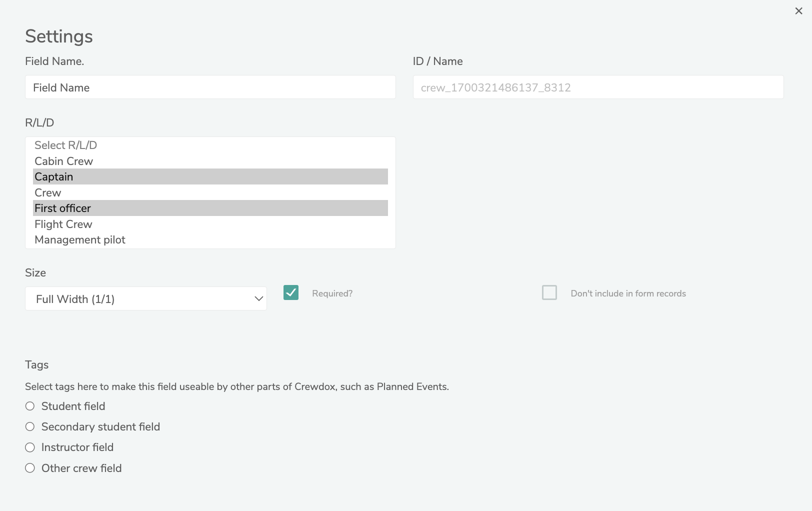This screenshot has width=812, height=511.
Task: Close the Settings dialog
Action: pos(798,11)
